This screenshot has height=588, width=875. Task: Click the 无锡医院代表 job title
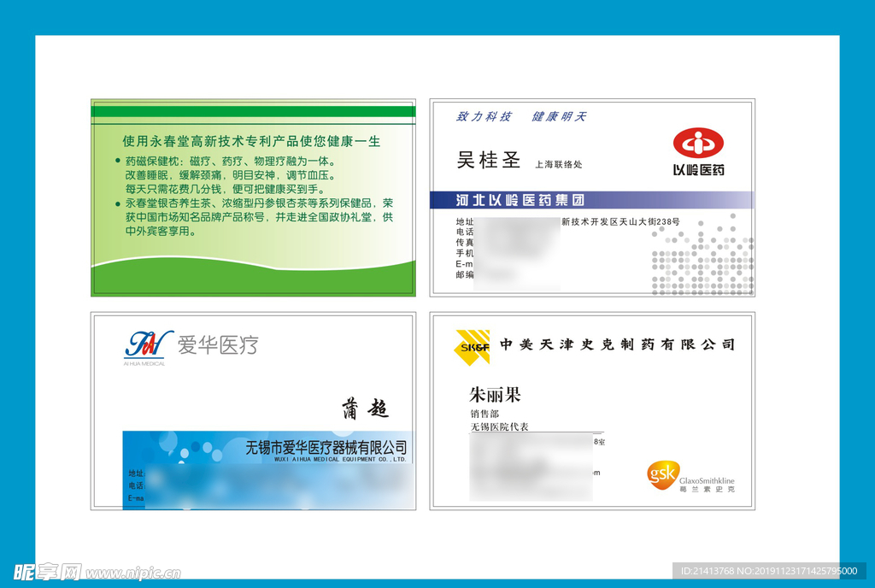(x=500, y=426)
